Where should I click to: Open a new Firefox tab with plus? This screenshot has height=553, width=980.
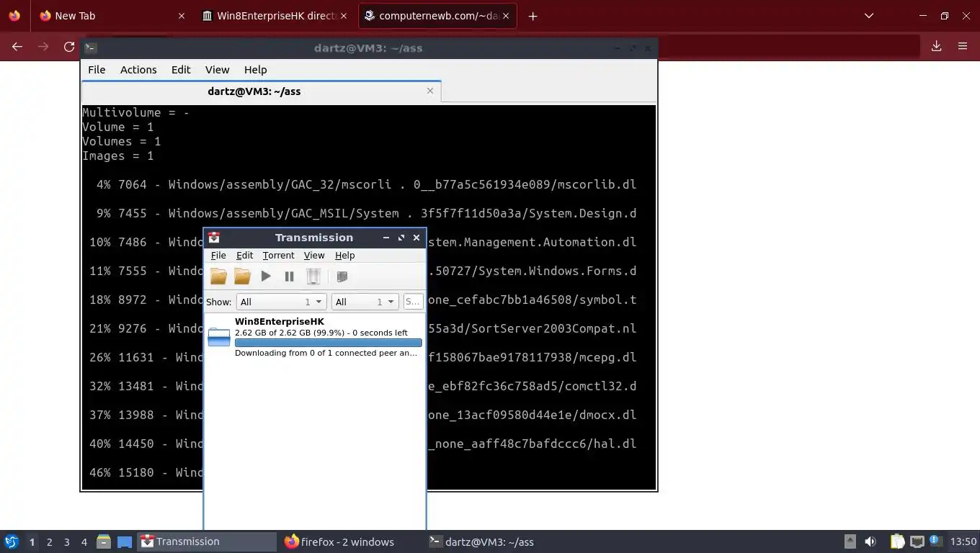coord(533,16)
